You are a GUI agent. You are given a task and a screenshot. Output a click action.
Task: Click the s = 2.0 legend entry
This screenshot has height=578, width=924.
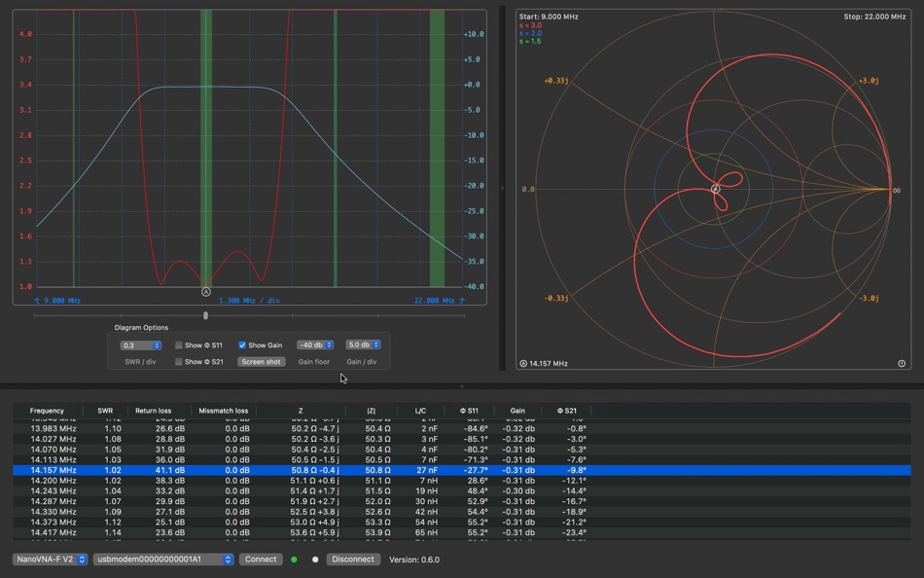(530, 33)
